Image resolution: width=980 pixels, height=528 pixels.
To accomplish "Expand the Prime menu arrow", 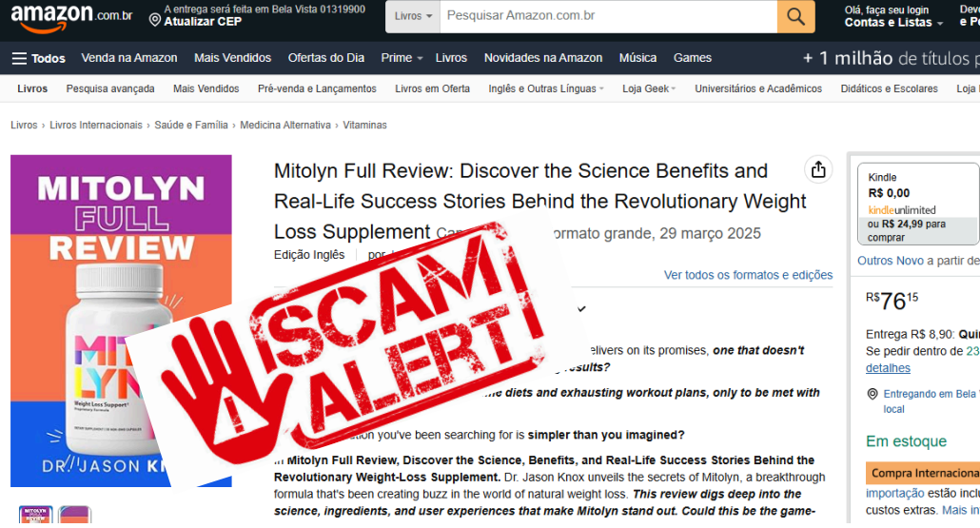I will pos(420,58).
